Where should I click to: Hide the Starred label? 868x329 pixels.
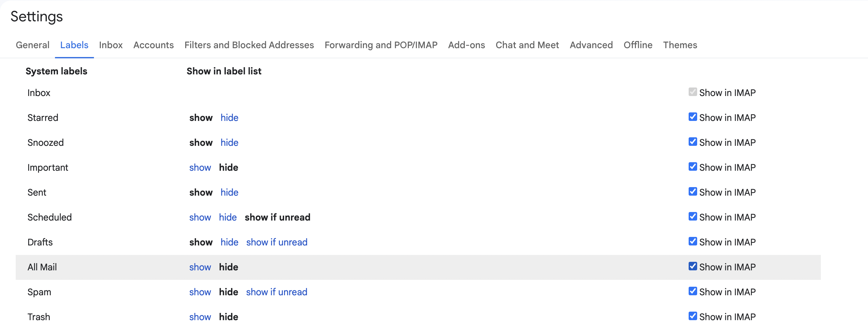229,117
